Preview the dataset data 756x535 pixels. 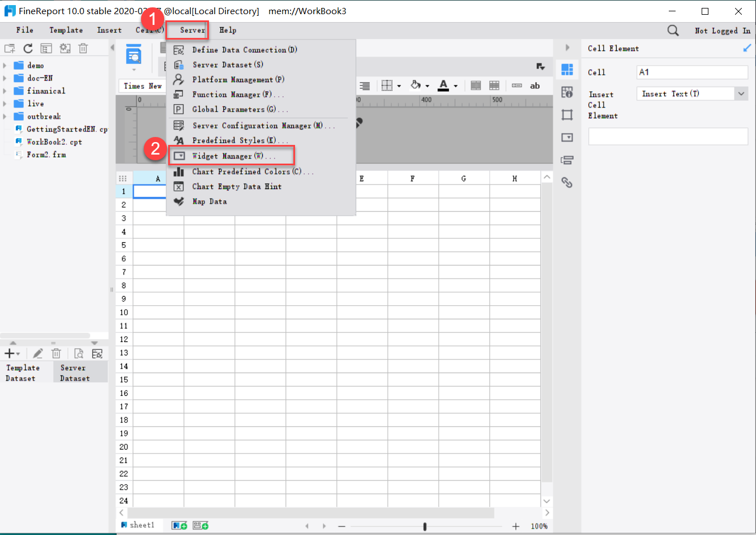[79, 353]
